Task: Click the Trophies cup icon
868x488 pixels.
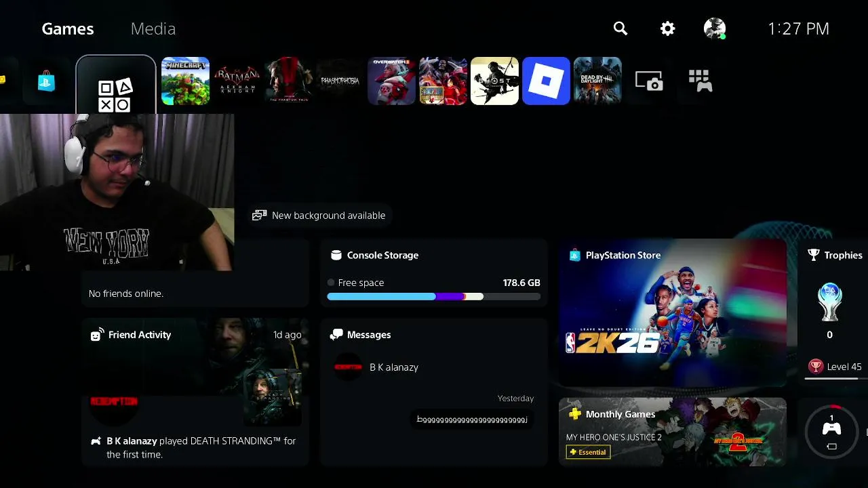Action: [814, 256]
